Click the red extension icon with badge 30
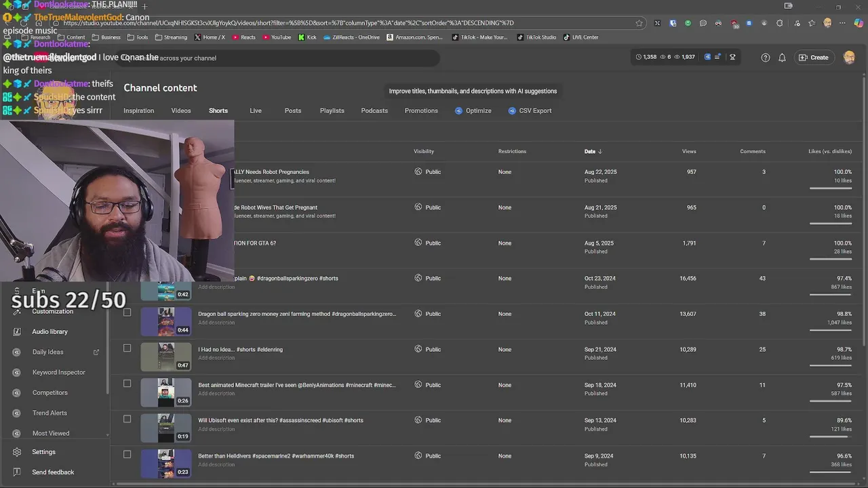 pos(735,24)
